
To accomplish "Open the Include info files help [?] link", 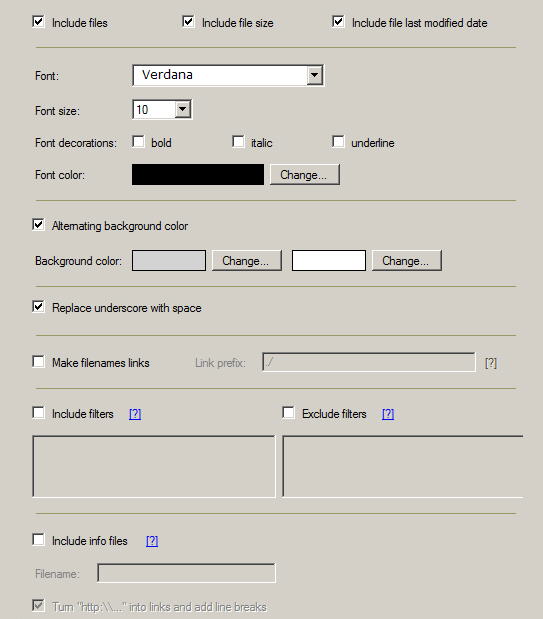I will [152, 541].
